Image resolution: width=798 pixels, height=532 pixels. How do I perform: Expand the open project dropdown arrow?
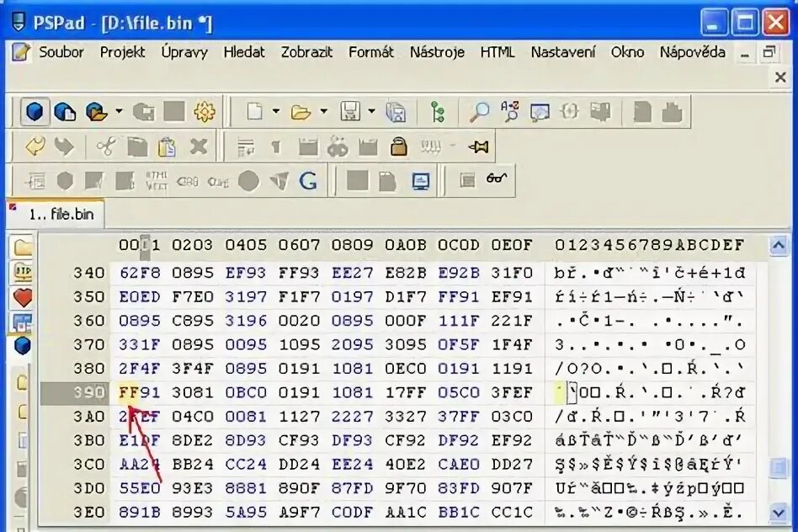pos(119,111)
